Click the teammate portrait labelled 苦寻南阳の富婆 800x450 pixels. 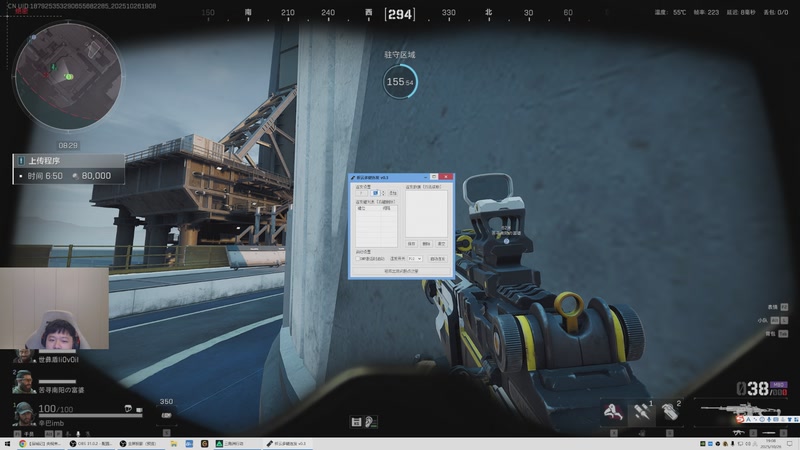tap(23, 382)
